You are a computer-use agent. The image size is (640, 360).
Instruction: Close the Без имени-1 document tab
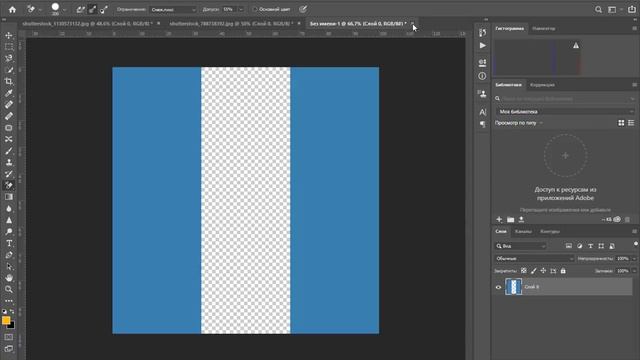[x=412, y=24]
